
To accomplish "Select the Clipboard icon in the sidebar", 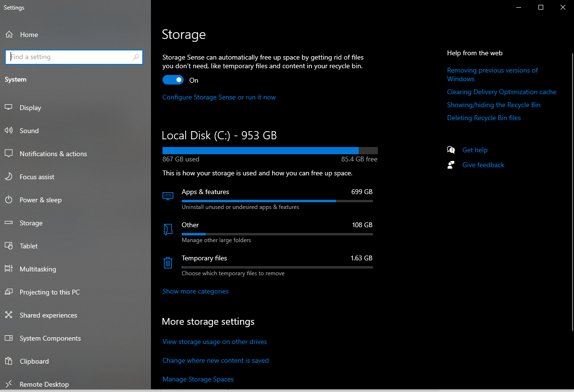I will (x=9, y=361).
